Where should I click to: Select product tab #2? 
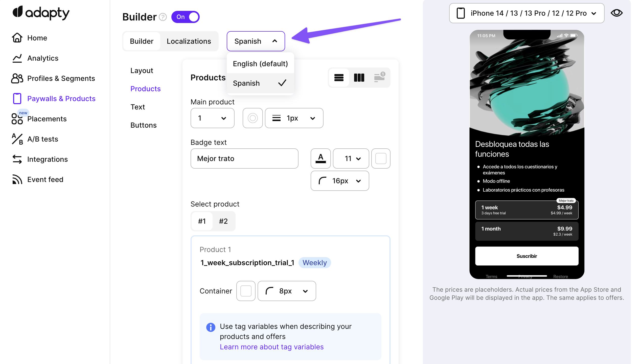tap(223, 221)
